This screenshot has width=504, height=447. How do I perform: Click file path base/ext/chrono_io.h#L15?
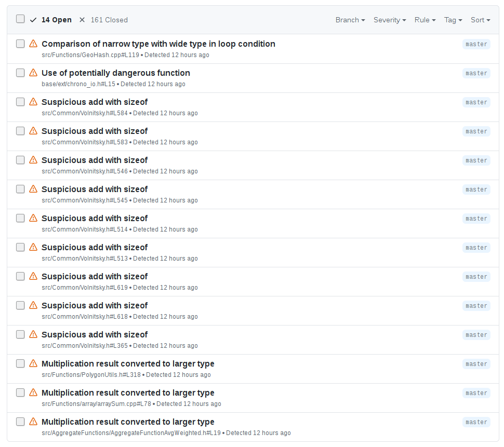[x=78, y=84]
